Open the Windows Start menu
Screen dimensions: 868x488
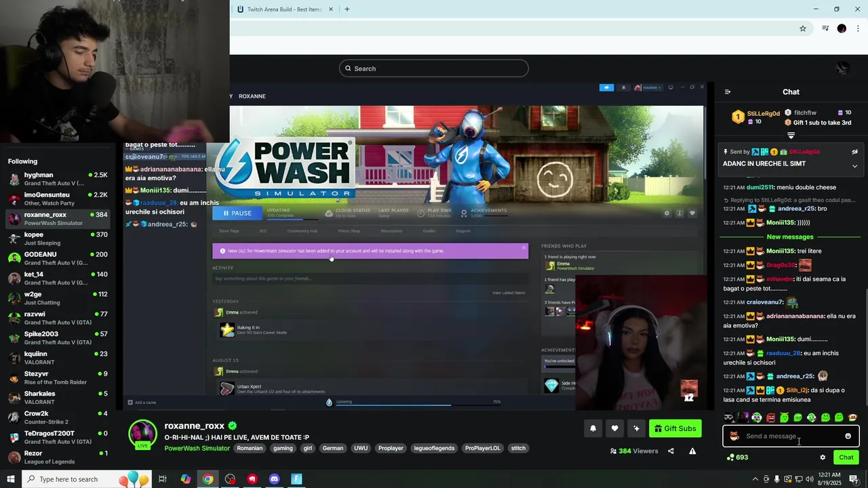click(11, 479)
